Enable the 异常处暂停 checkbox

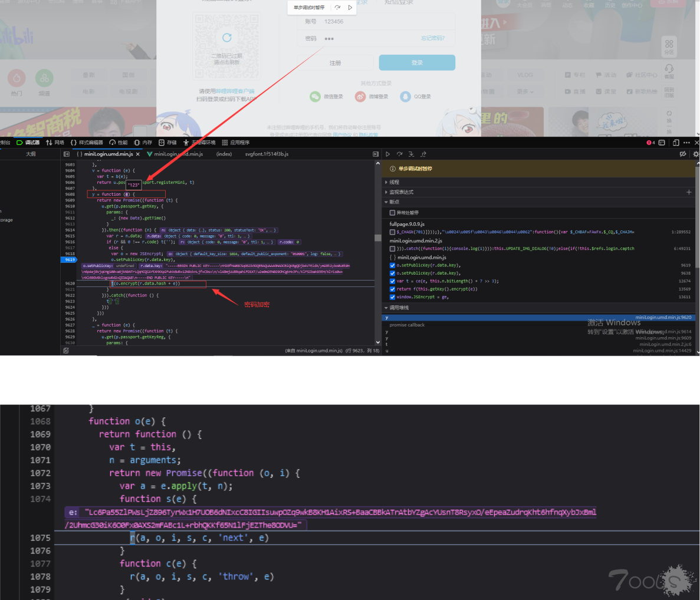(x=392, y=213)
